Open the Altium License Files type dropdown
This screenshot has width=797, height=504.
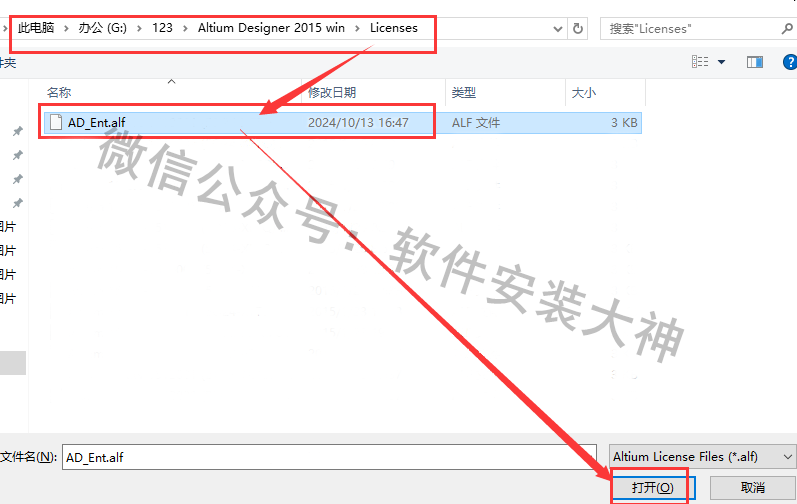703,456
